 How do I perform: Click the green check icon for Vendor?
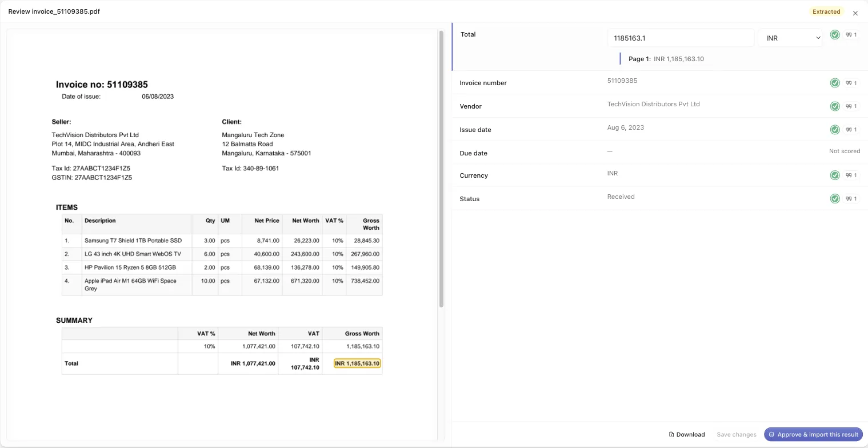(835, 106)
